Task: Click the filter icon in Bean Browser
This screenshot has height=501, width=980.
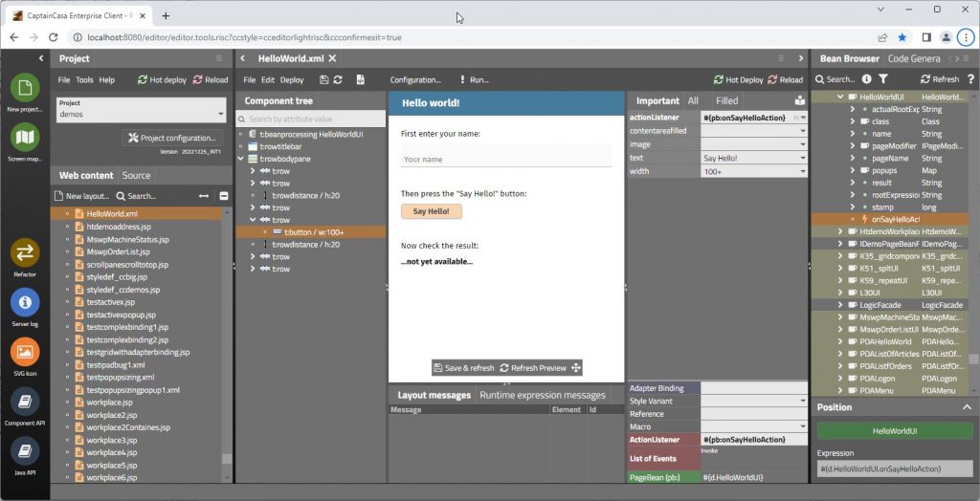Action: [x=883, y=79]
